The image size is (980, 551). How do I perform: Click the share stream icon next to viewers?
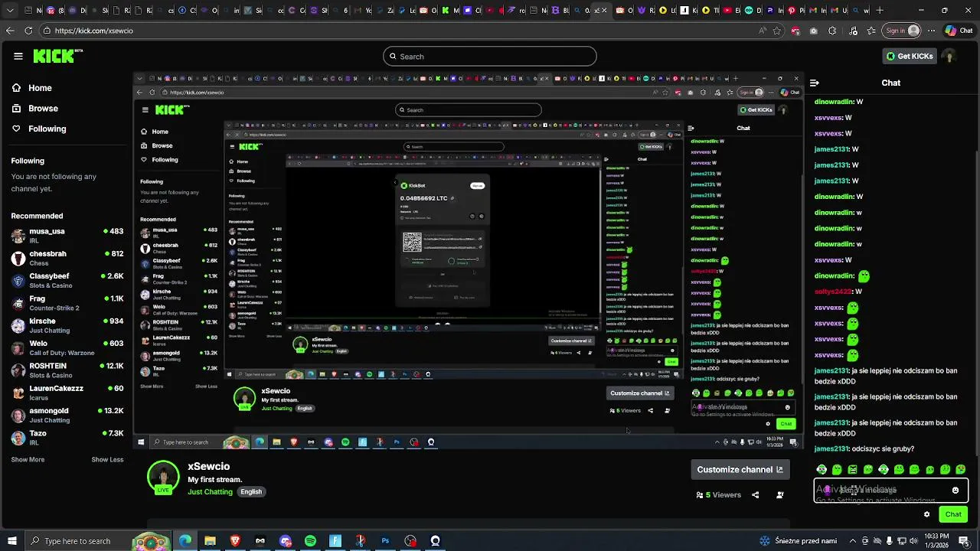755,495
